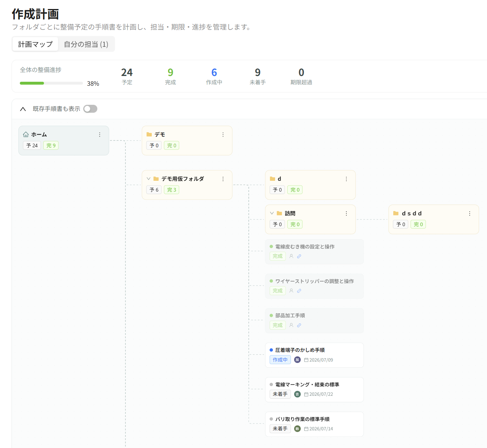
Task: Click the assignee icon on 部品加工手順
Action: 291,325
